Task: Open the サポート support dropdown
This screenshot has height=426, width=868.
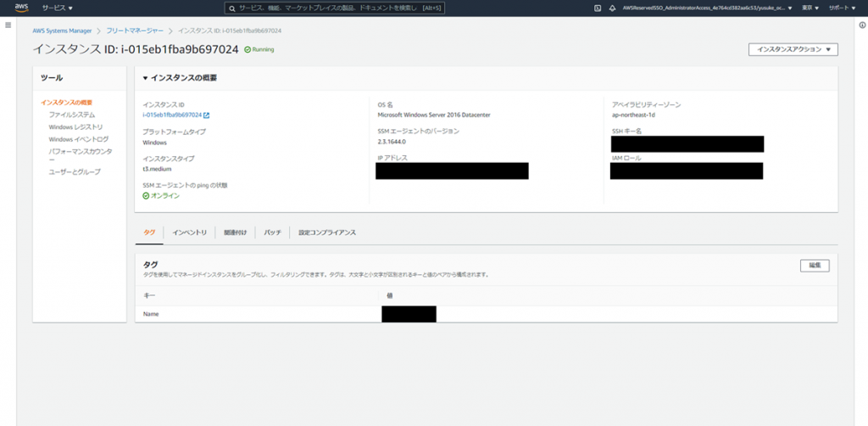Action: (x=842, y=8)
